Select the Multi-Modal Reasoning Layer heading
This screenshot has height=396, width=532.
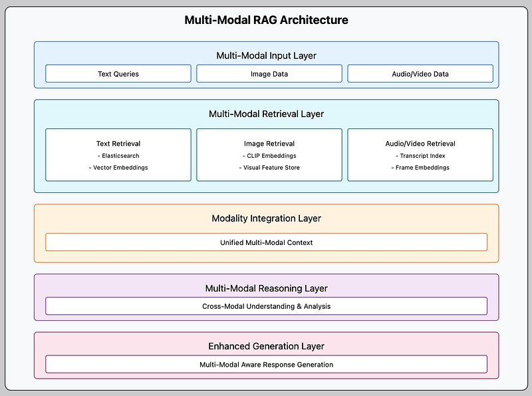pos(266,288)
